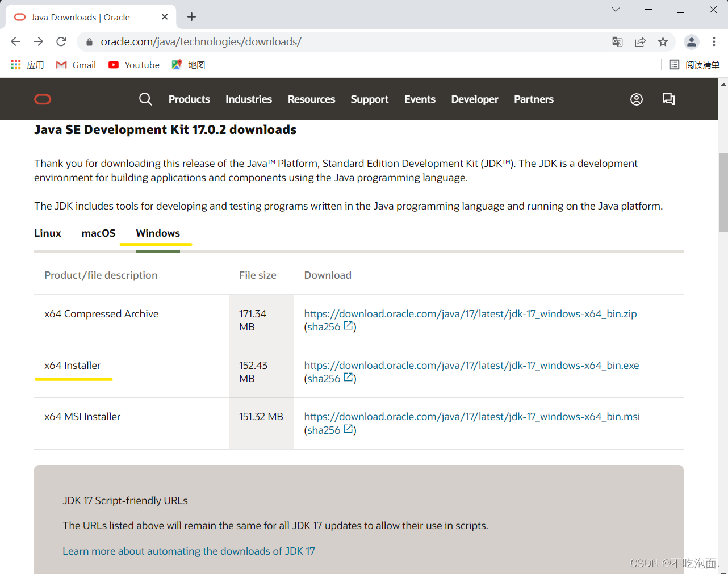The image size is (728, 574).
Task: Click the translate page icon in address bar
Action: pos(617,41)
